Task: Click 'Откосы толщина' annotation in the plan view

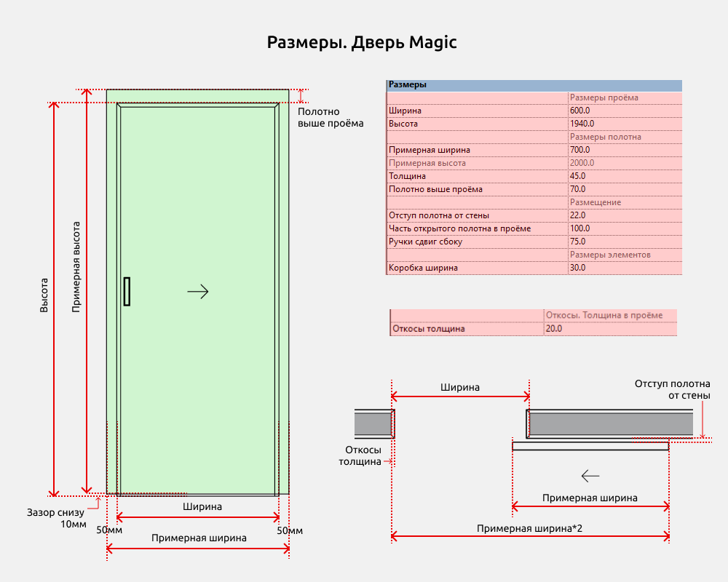Action: [x=360, y=455]
